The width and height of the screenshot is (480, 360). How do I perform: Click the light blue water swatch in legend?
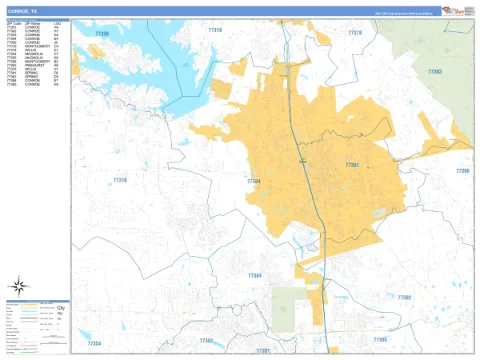[29, 311]
